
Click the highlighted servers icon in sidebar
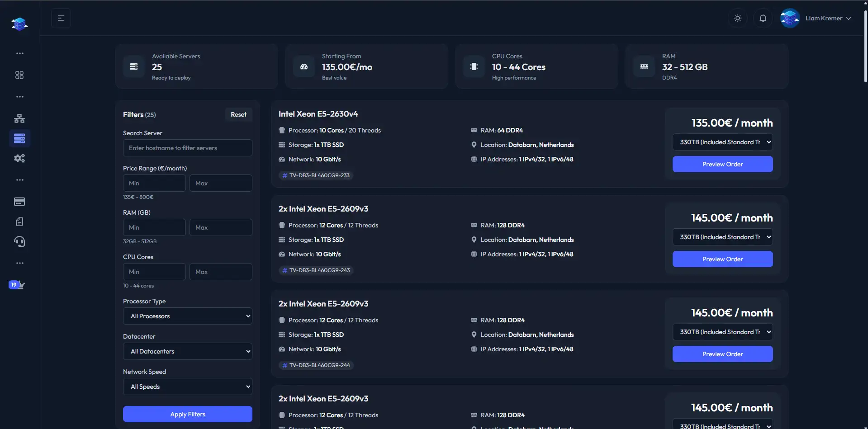coord(19,138)
